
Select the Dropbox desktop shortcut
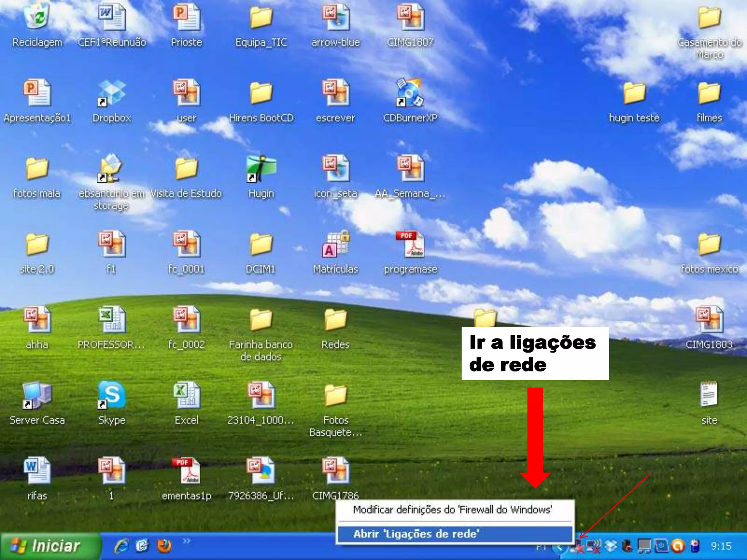[112, 93]
